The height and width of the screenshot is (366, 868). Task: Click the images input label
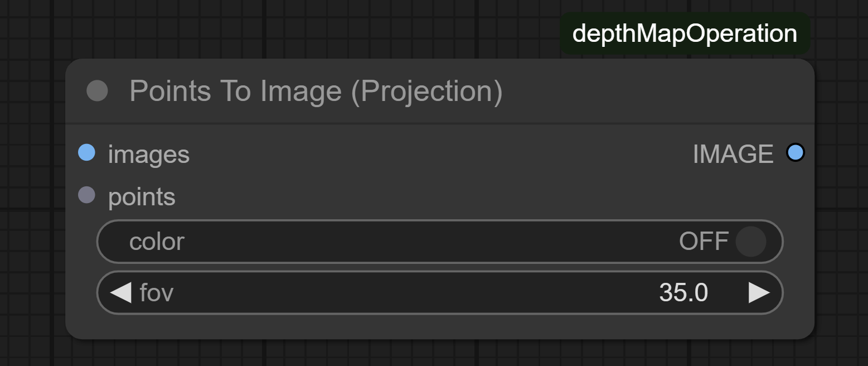(x=149, y=154)
